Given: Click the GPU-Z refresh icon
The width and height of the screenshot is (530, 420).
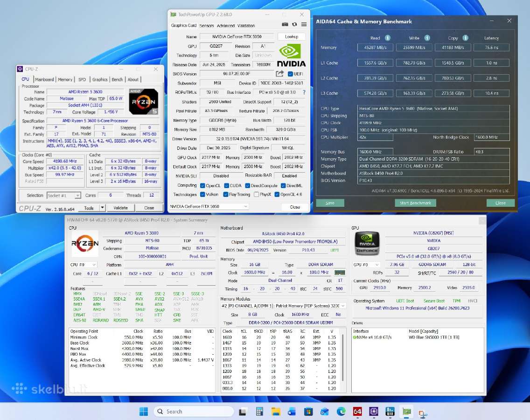Looking at the screenshot, I should point(294,24).
